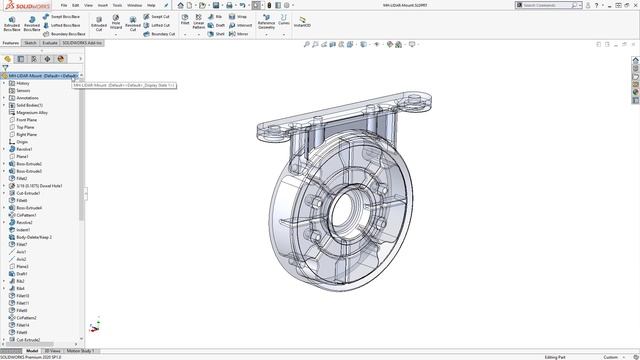Select the Lofted Cut tool

click(156, 25)
